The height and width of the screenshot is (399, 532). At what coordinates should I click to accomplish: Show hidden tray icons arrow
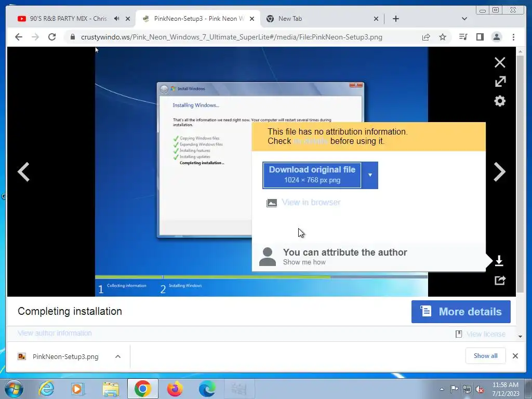click(442, 389)
